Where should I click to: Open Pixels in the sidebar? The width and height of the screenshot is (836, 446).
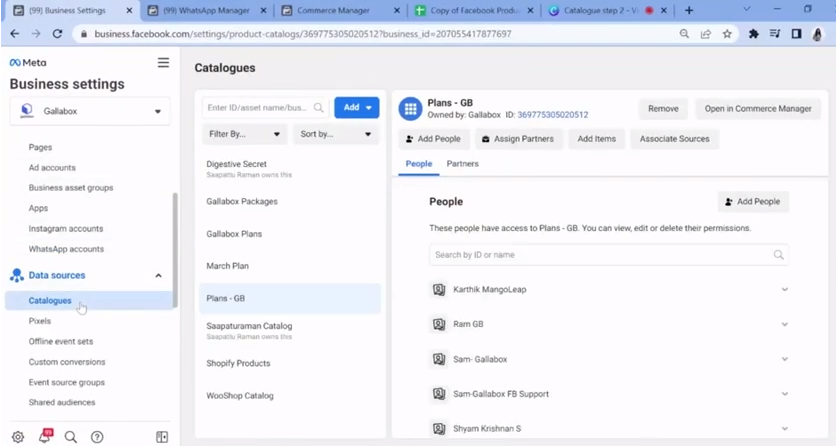click(x=40, y=321)
